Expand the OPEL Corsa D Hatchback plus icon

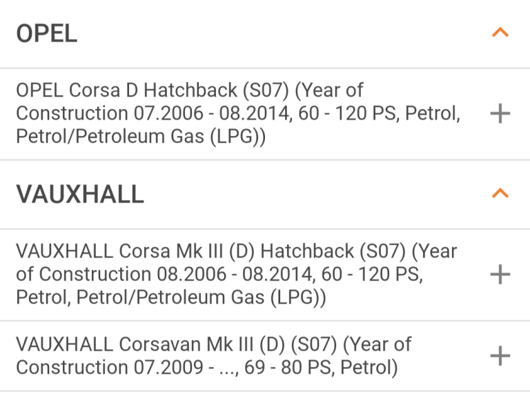coord(500,114)
